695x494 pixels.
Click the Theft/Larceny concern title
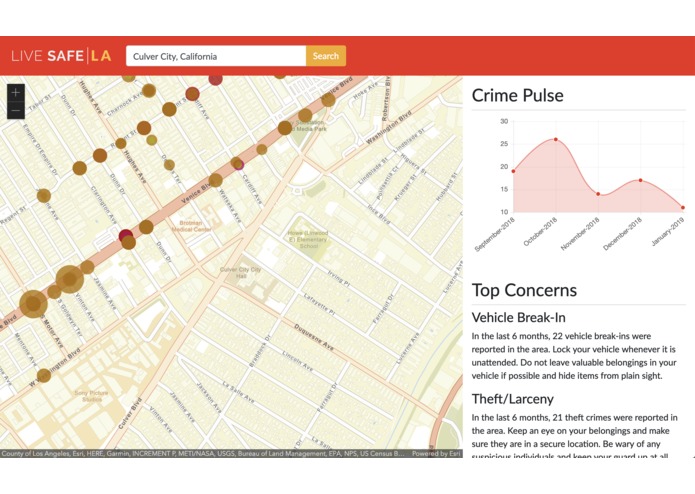(x=512, y=399)
